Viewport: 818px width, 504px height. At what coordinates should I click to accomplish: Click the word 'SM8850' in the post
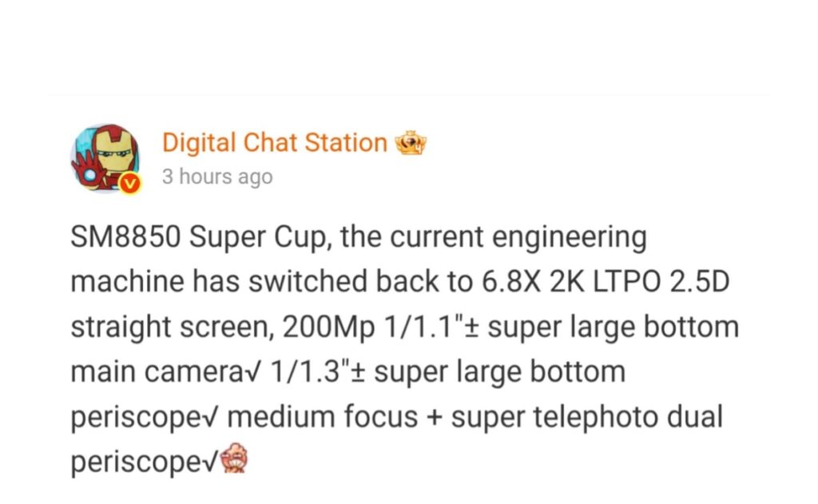125,237
